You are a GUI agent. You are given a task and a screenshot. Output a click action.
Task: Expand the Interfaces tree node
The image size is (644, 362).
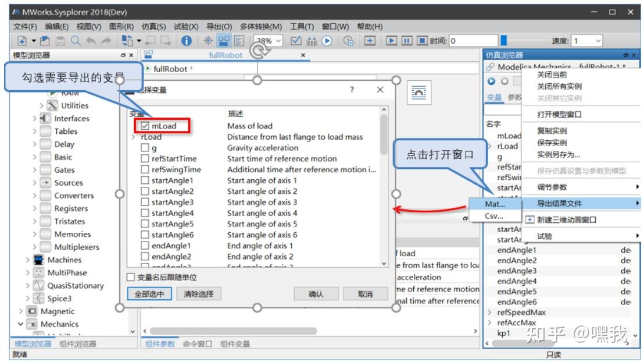coord(34,119)
